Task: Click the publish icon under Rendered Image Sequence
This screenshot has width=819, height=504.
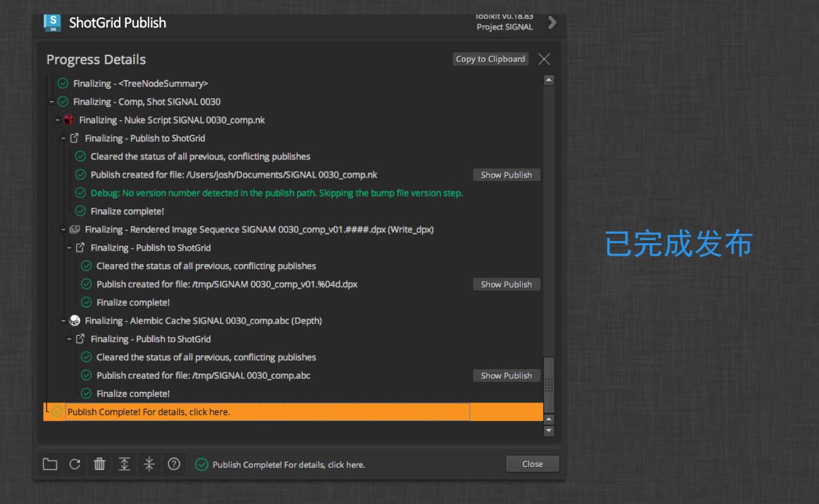Action: (x=80, y=248)
